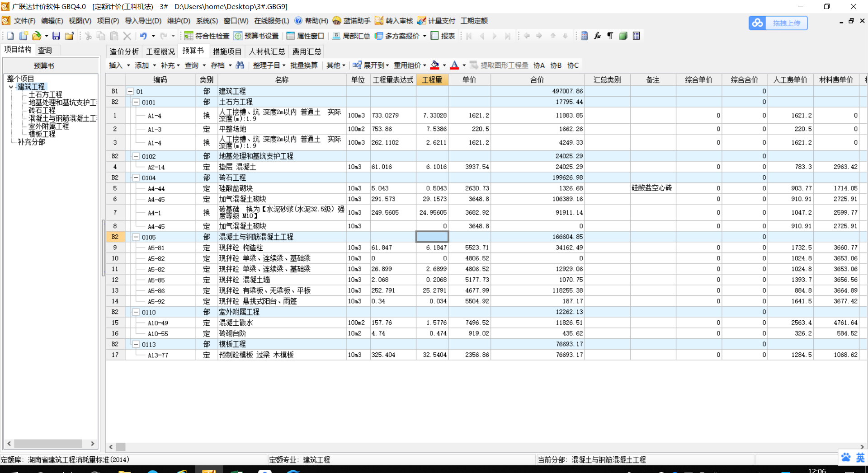Screen dimensions: 868x473
Task: Open the dropdown arrow beside the Open file icon
Action: click(47, 36)
